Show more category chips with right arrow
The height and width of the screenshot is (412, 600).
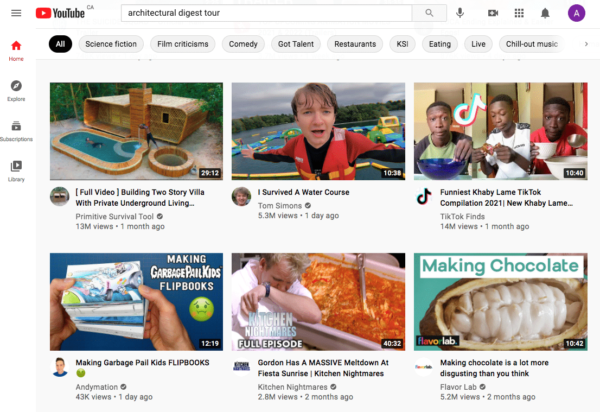tap(586, 44)
